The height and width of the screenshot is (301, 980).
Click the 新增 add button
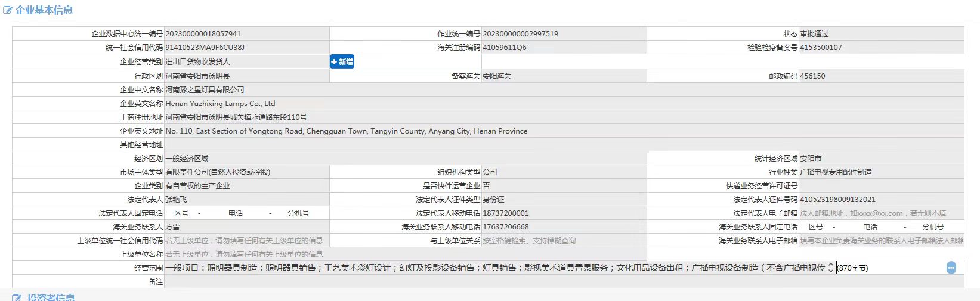[342, 61]
